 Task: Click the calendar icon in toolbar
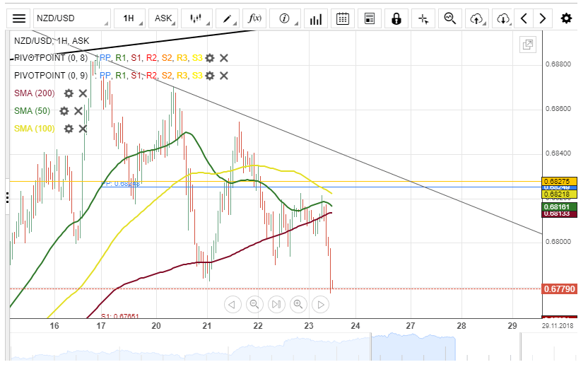click(x=342, y=18)
